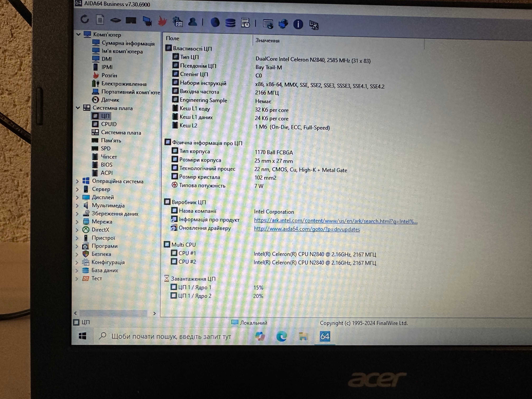Click the tree scrollbar left arrow

[75, 313]
